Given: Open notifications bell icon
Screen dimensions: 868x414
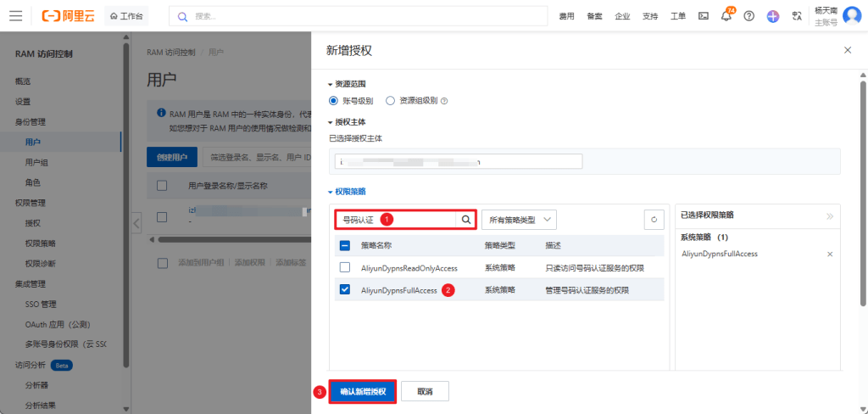Looking at the screenshot, I should [726, 16].
